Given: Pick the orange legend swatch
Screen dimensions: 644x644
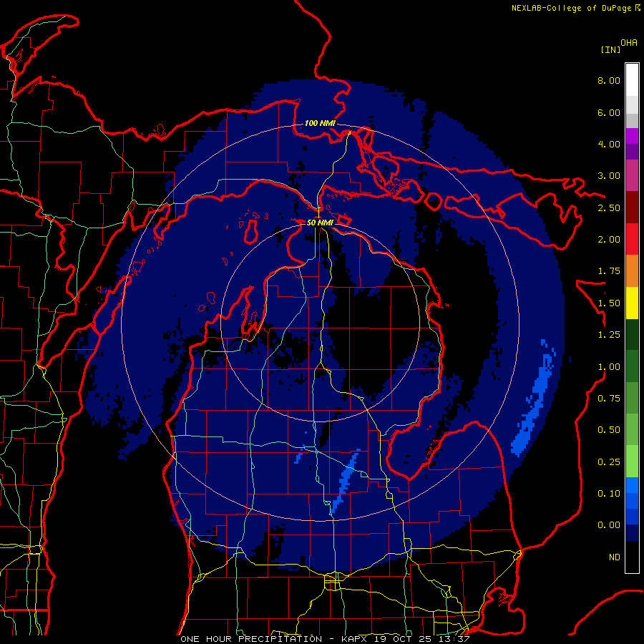Looking at the screenshot, I should 632,271.
